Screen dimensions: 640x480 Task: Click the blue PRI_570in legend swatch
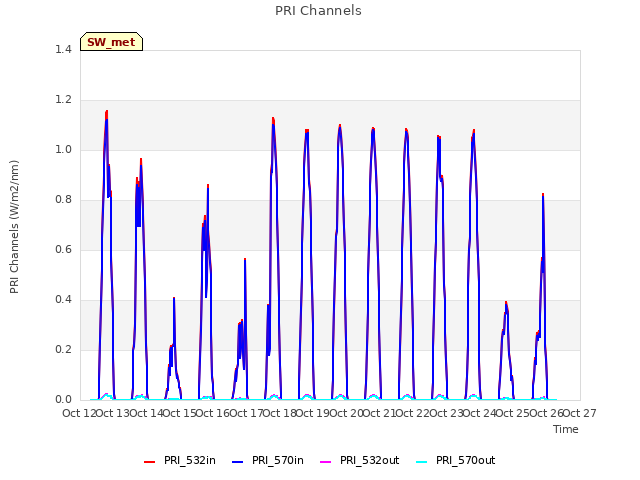pos(238,462)
